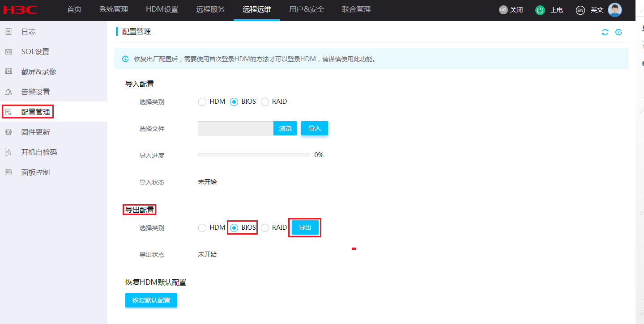Switch language via 英文 label
The height and width of the screenshot is (324, 644).
click(597, 10)
